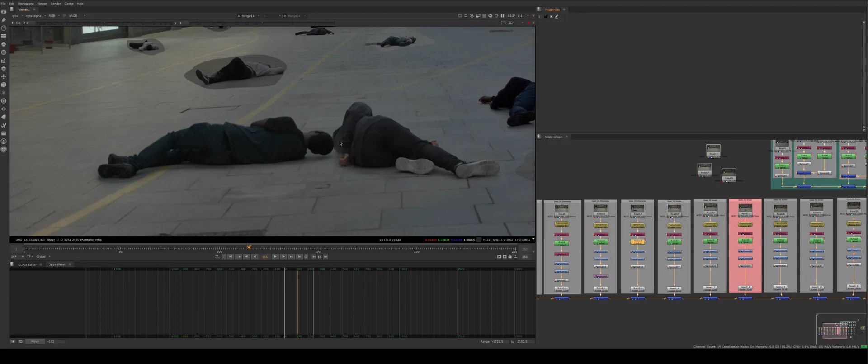Open the Time nodes clock icon
Screen dimensions: 868x364
pos(4,28)
